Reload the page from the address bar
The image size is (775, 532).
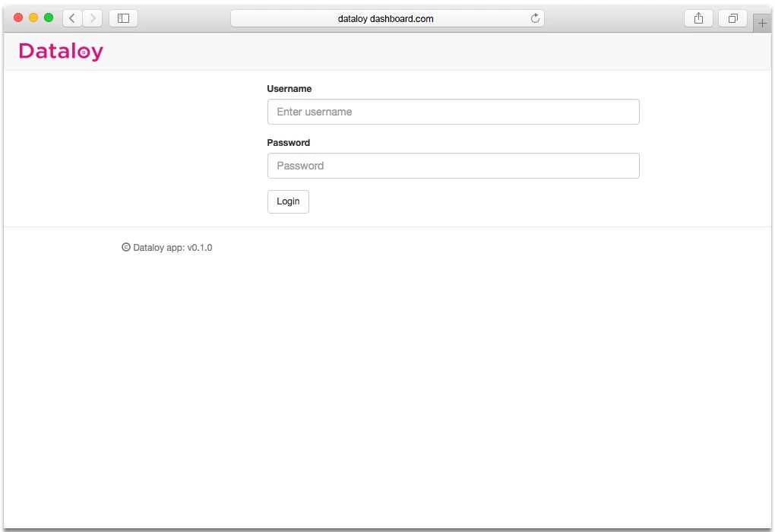pyautogui.click(x=535, y=18)
